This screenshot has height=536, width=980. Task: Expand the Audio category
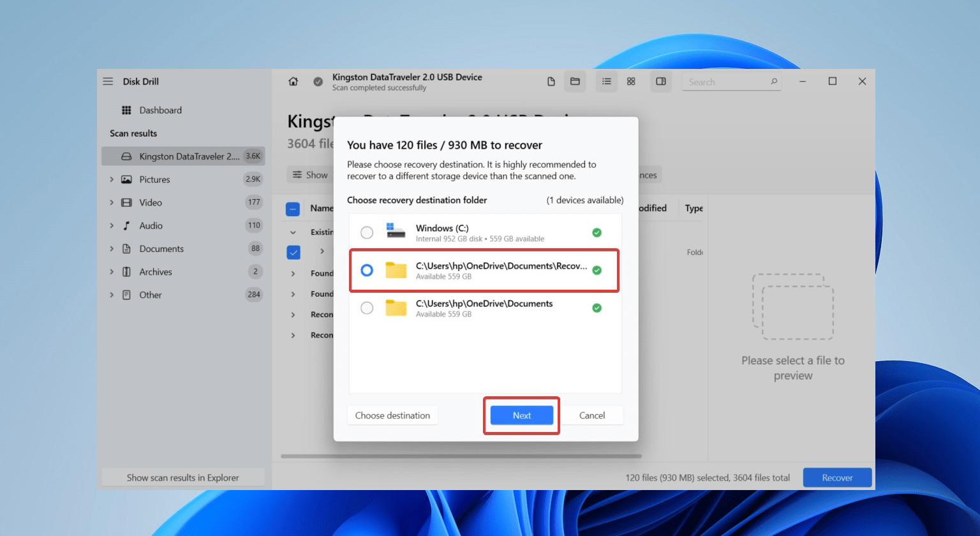click(x=112, y=225)
